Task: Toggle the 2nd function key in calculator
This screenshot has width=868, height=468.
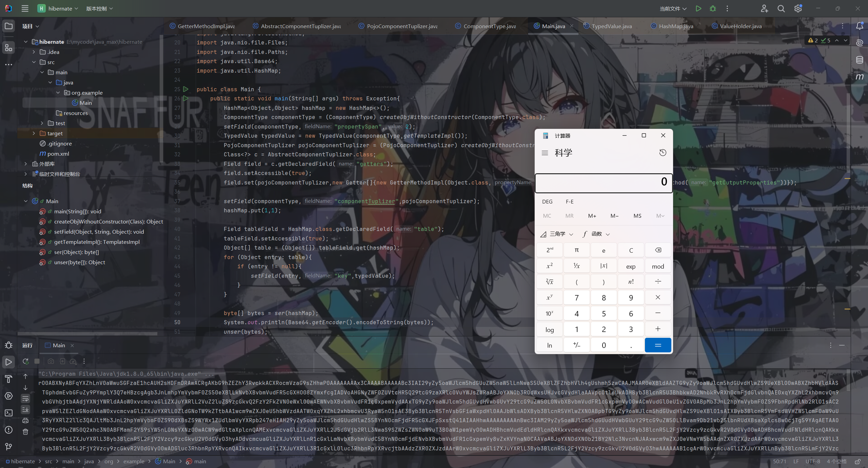Action: [550, 250]
